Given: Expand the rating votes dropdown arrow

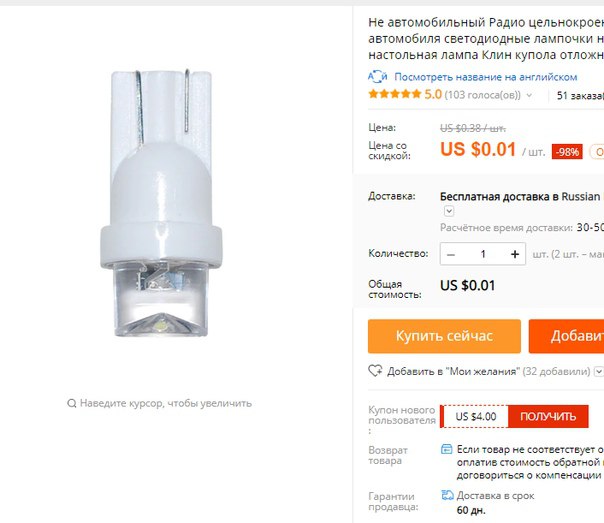Looking at the screenshot, I should tap(529, 95).
